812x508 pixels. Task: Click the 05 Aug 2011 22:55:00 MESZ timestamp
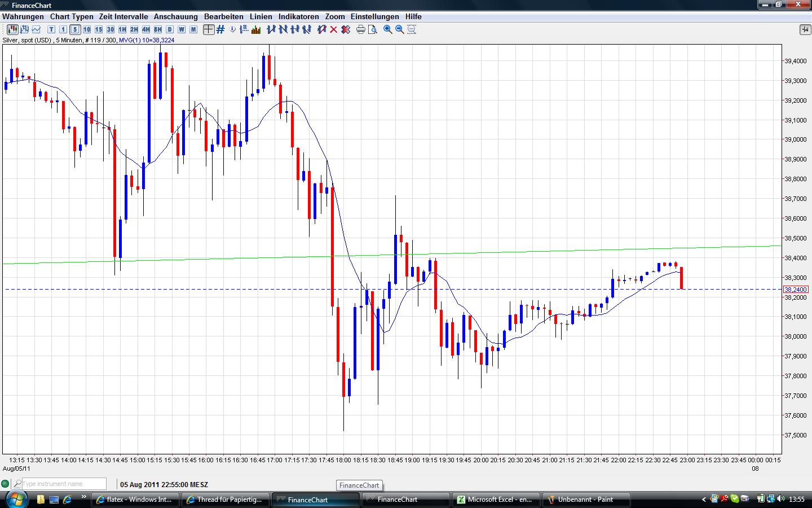coord(164,484)
